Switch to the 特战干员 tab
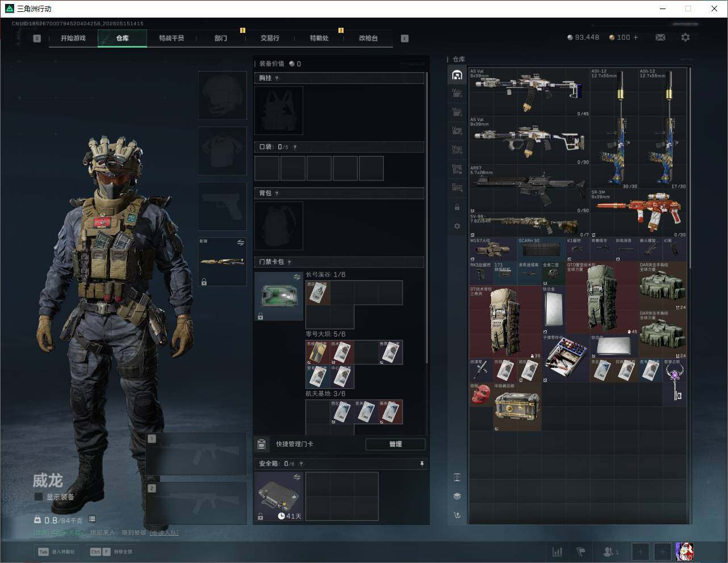The height and width of the screenshot is (563, 728). tap(171, 38)
